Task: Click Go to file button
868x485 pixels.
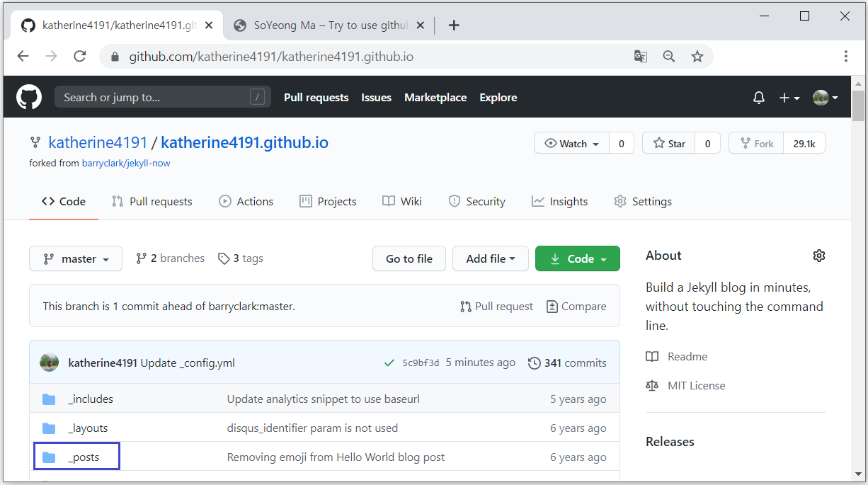Action: [x=409, y=258]
